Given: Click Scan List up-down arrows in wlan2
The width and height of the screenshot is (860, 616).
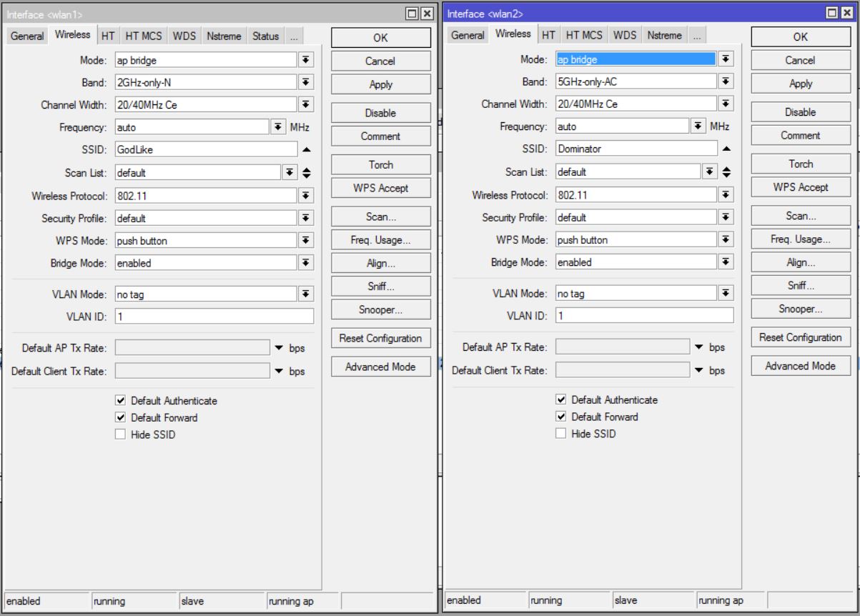Looking at the screenshot, I should point(726,172).
